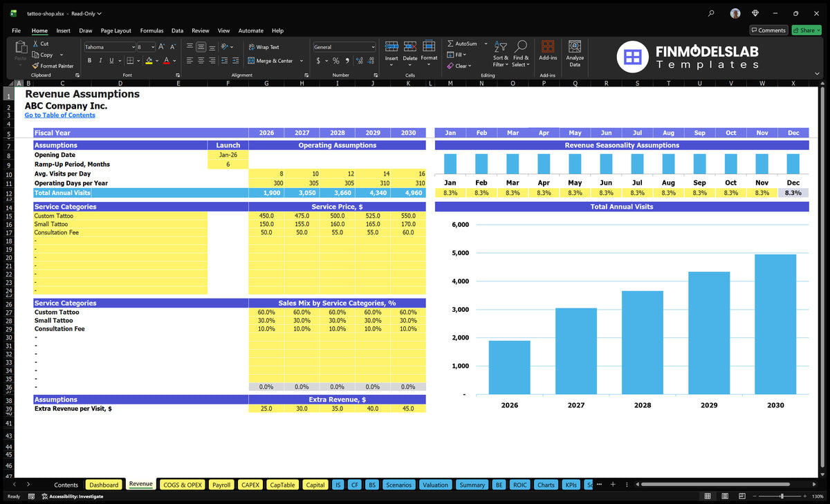Select column header G
This screenshot has height=504, width=830.
coord(266,84)
